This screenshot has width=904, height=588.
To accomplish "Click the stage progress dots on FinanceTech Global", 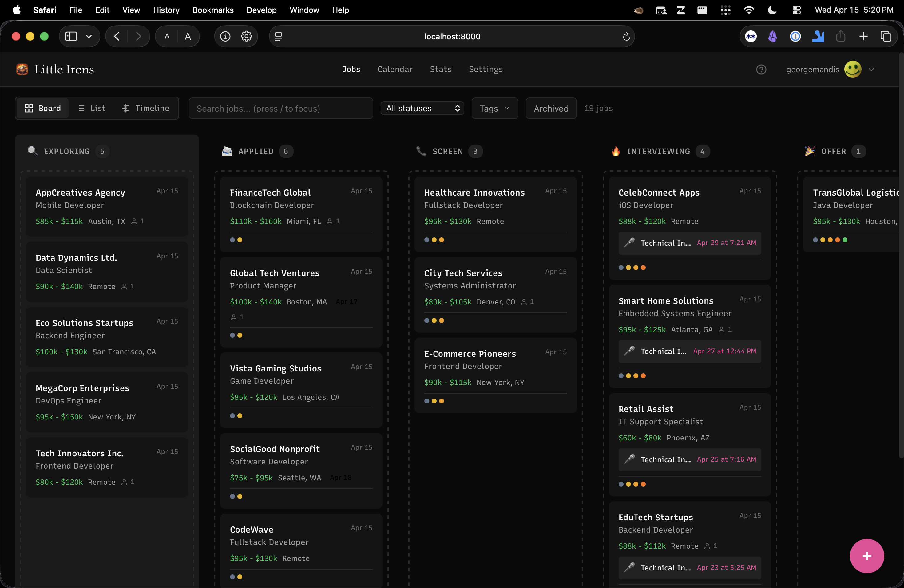I will [236, 240].
